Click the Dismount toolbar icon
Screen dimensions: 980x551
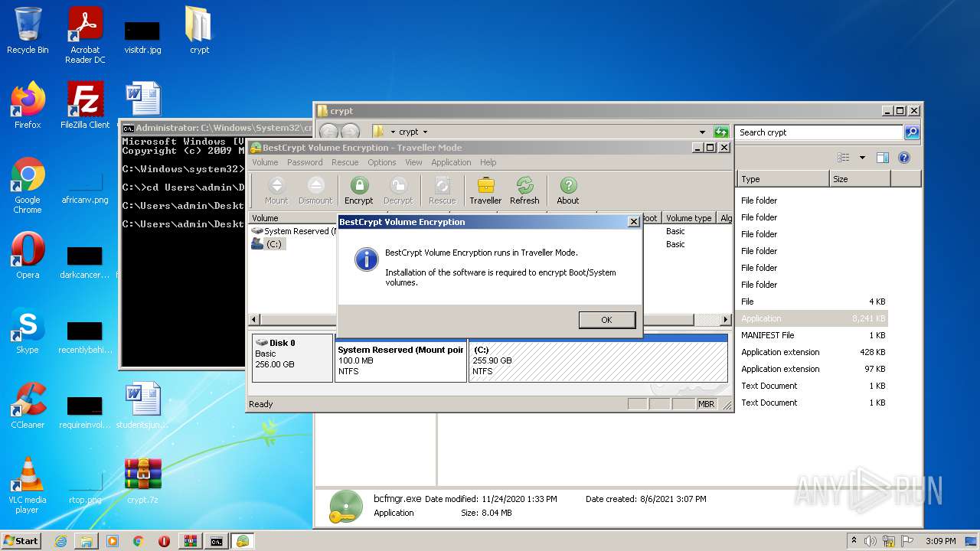pos(315,191)
